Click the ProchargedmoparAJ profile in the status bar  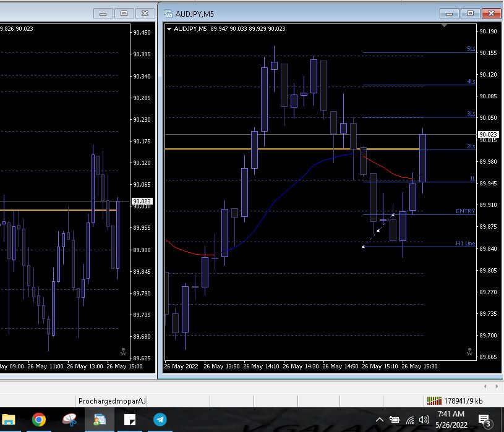112,401
